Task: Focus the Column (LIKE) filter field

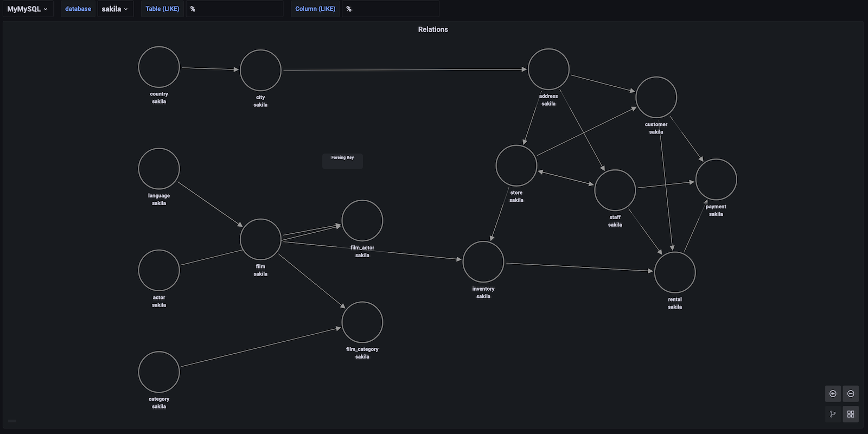Action: click(x=390, y=9)
